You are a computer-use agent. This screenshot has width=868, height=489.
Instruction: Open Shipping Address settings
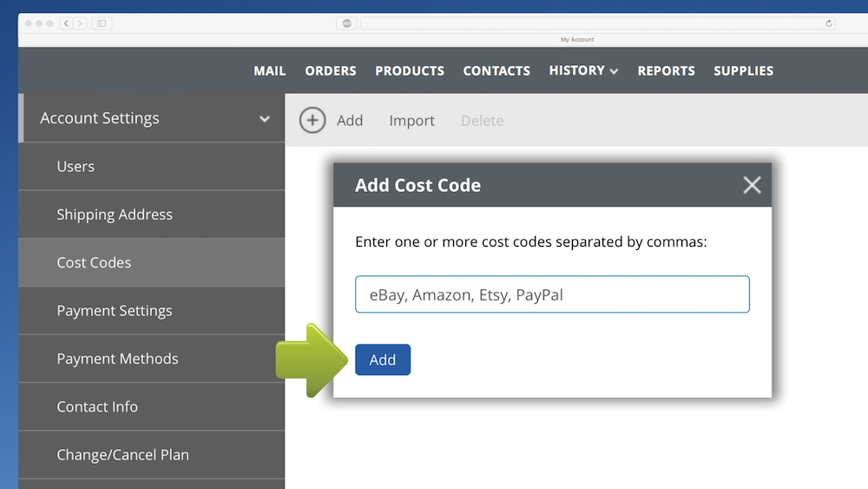[151, 215]
